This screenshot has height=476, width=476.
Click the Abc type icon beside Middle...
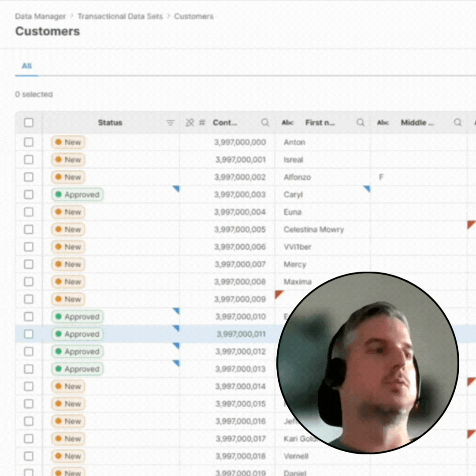click(x=383, y=123)
